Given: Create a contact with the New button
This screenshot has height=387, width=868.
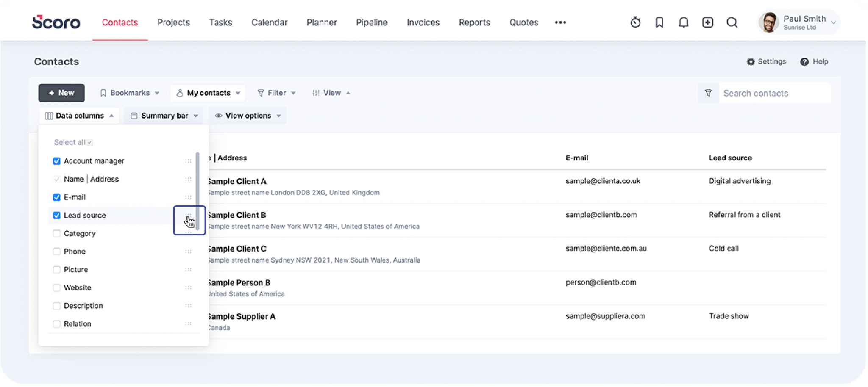Looking at the screenshot, I should point(61,93).
